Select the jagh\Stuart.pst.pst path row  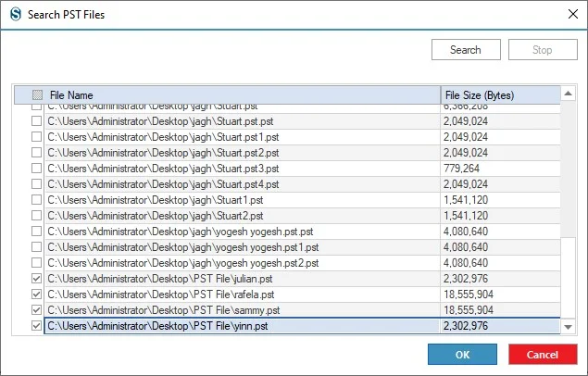243,121
